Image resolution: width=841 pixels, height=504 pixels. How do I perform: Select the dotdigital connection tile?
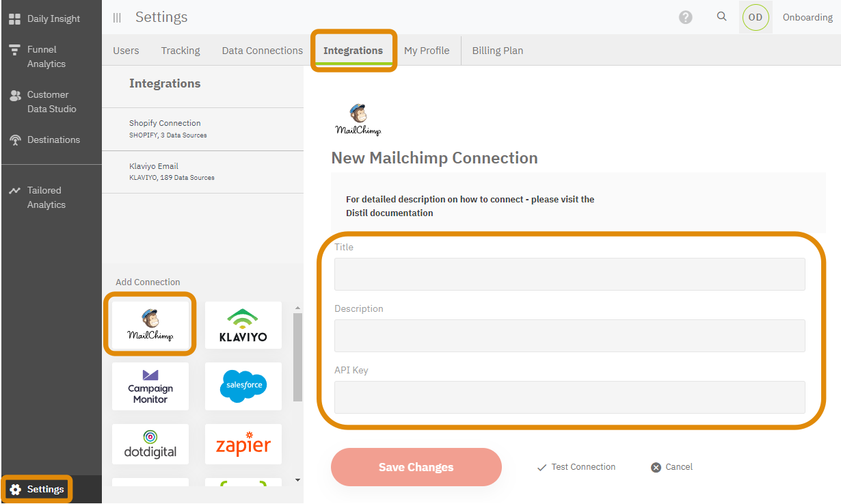(150, 444)
